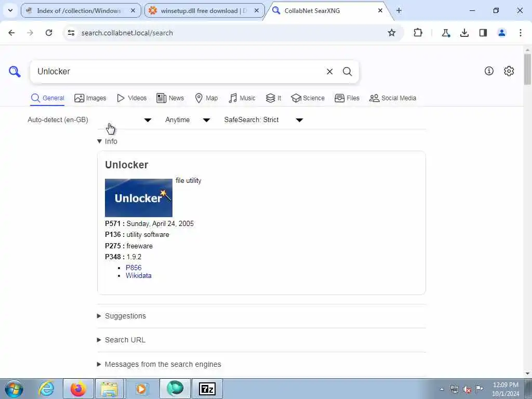The width and height of the screenshot is (532, 399).
Task: Select the Images search category
Action: point(90,98)
